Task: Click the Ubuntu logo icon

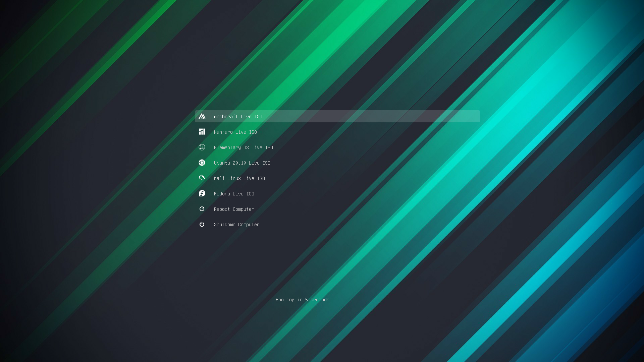Action: point(202,163)
